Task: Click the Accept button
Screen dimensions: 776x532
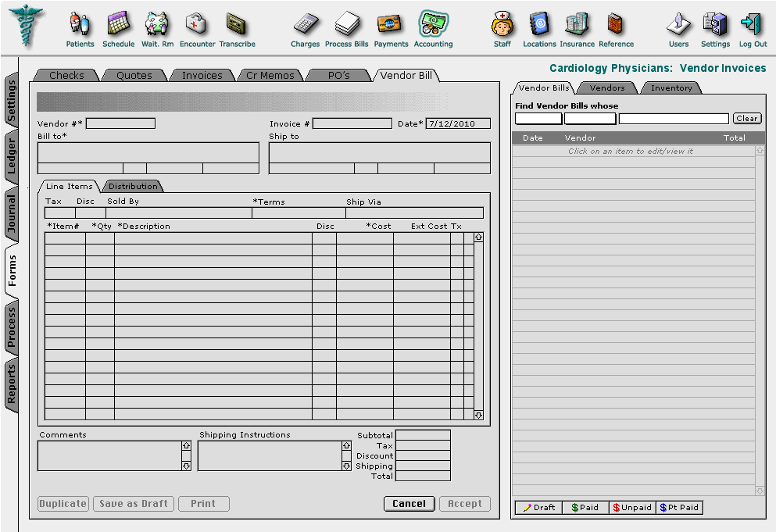Action: coord(465,504)
